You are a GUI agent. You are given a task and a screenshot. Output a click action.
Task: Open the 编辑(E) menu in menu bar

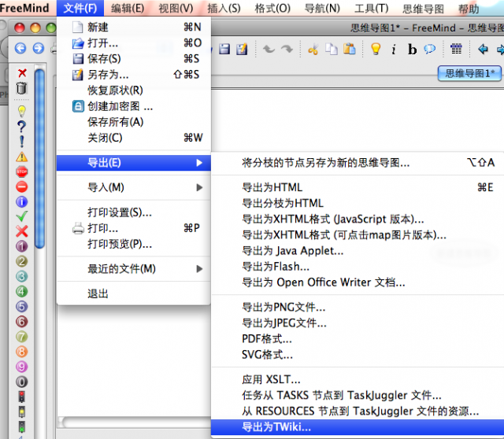[x=128, y=8]
